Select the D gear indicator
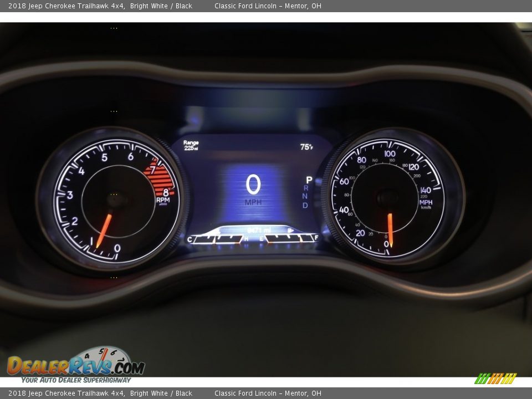The image size is (532, 399). [x=305, y=206]
